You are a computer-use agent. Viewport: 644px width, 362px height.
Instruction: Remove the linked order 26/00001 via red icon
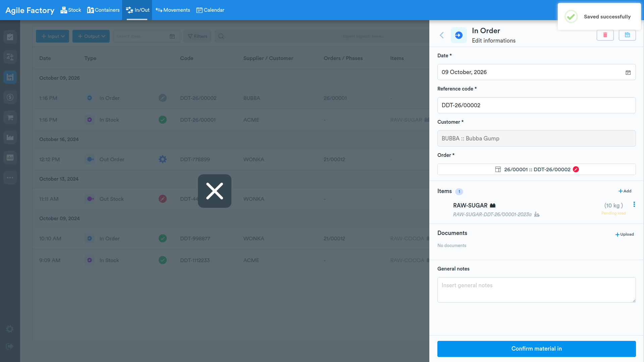click(x=576, y=169)
